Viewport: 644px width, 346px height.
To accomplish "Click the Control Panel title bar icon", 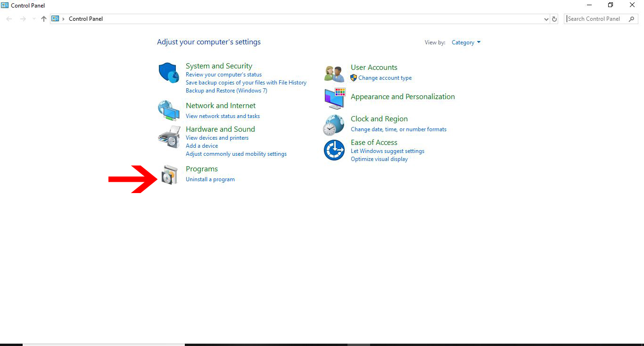I will tap(5, 5).
